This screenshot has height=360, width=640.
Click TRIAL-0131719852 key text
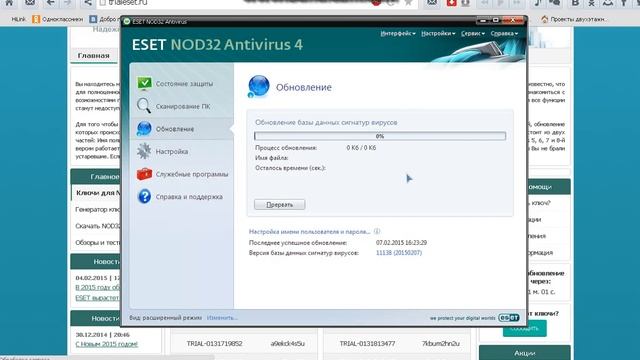[x=214, y=344]
